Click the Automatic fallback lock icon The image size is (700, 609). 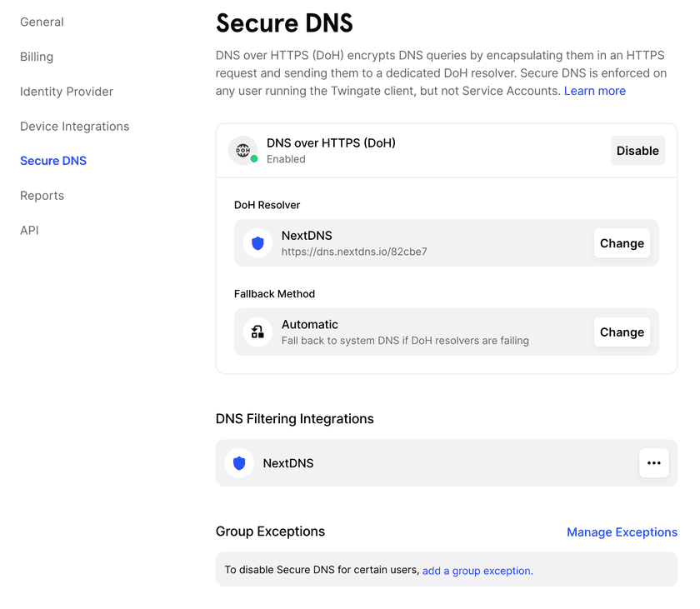257,332
